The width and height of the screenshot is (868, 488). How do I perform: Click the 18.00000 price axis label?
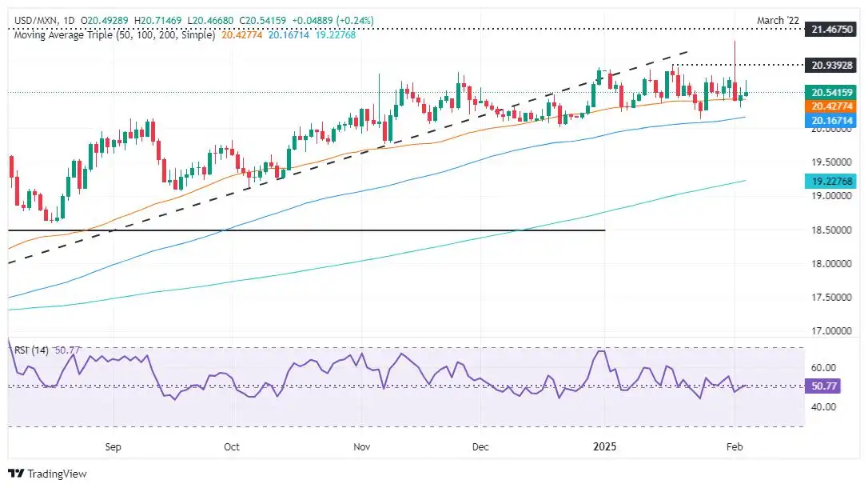tap(831, 264)
